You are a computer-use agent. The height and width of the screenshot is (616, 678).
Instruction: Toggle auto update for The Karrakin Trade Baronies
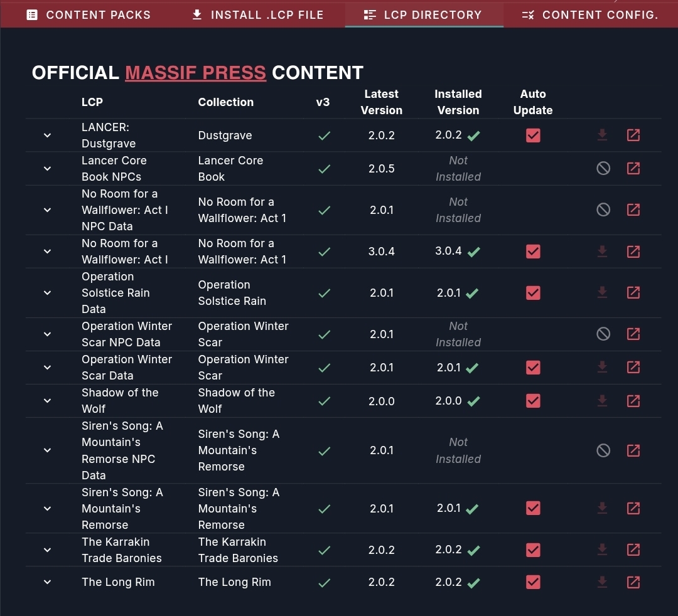[533, 550]
